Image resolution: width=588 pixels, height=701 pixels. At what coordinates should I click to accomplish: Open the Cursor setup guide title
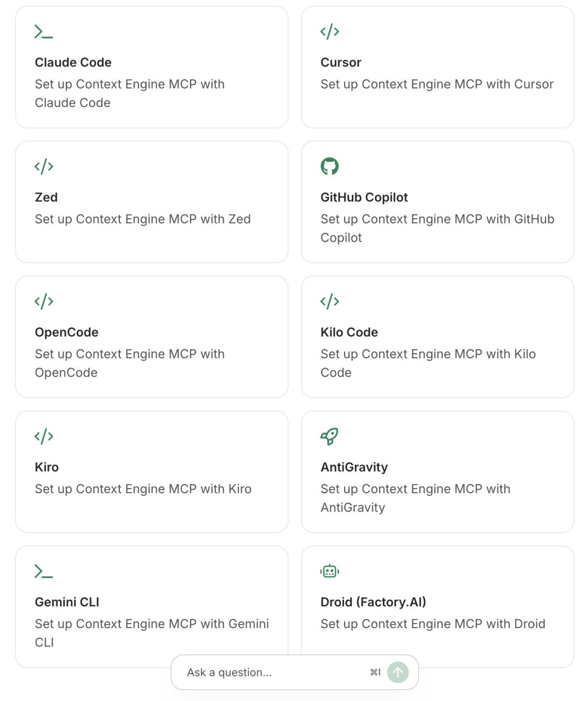click(341, 63)
